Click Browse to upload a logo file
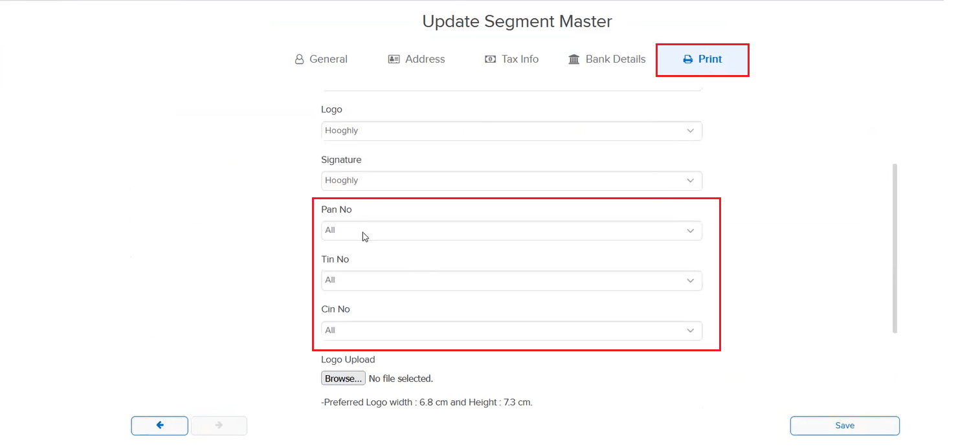 pyautogui.click(x=343, y=378)
